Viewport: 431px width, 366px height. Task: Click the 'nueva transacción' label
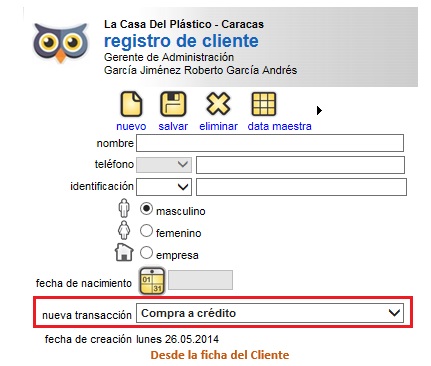click(87, 315)
